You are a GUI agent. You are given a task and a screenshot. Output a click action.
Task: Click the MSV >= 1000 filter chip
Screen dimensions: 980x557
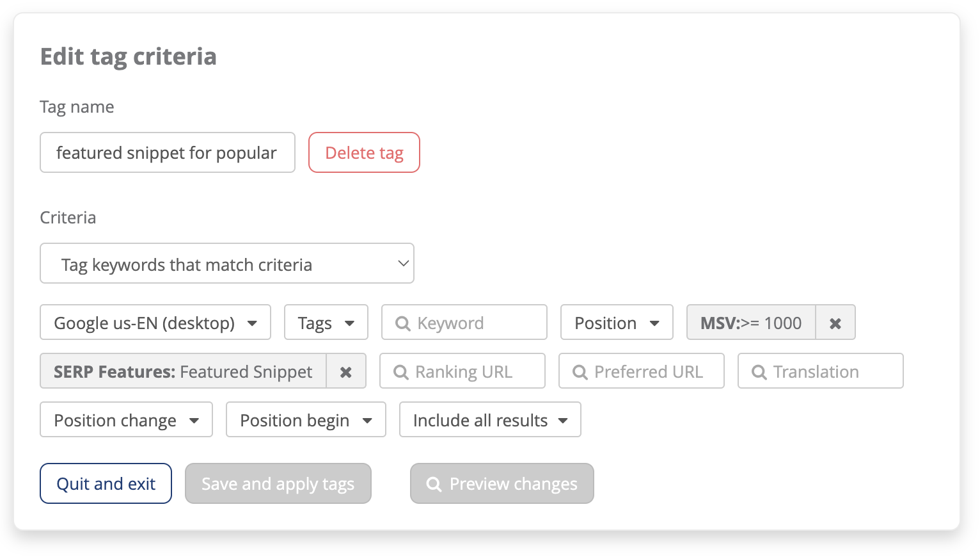750,323
